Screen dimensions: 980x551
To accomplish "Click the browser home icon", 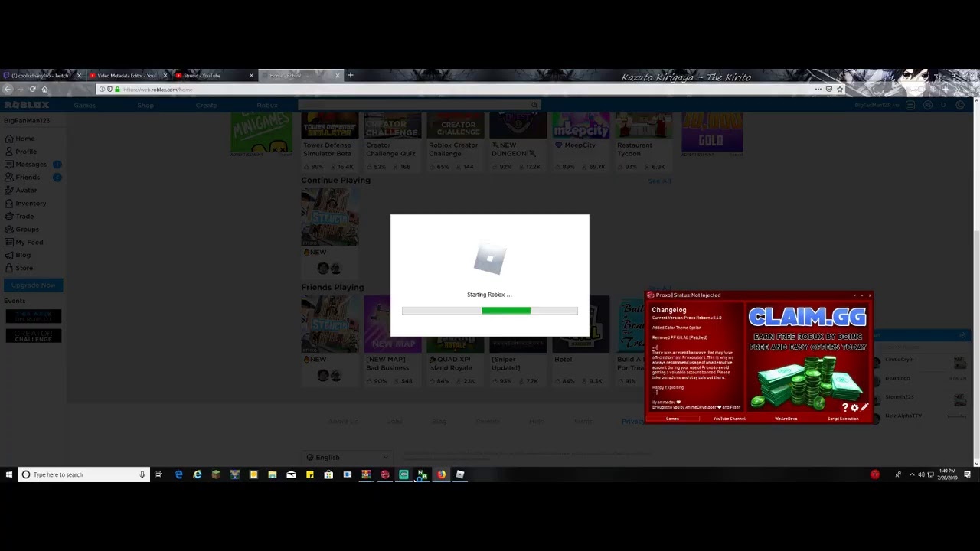I will click(44, 90).
